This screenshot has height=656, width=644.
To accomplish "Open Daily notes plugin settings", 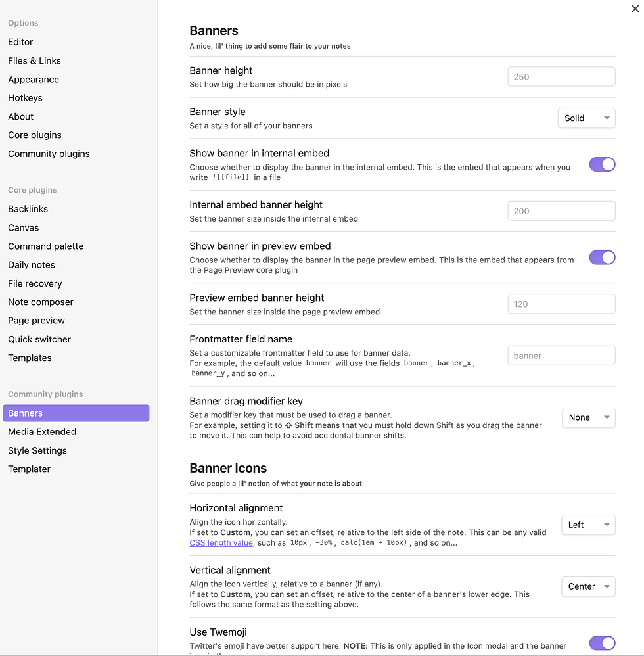I will (31, 264).
